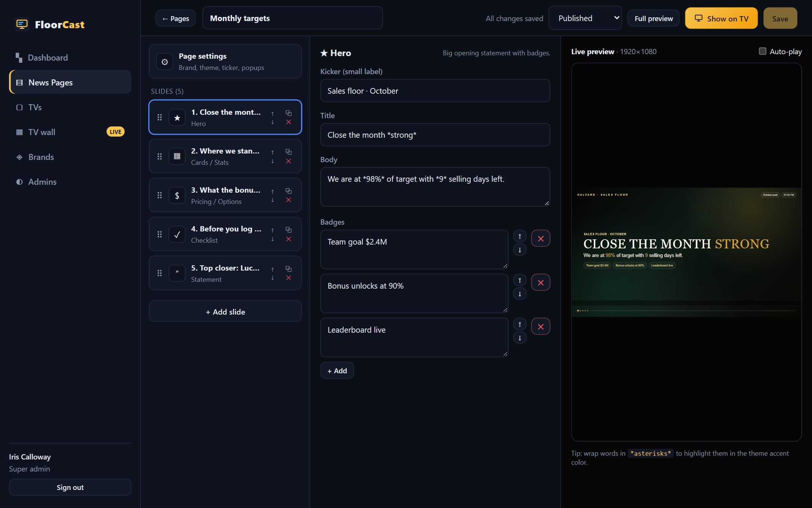Open Admins in the sidebar
The width and height of the screenshot is (812, 508).
[x=70, y=182]
